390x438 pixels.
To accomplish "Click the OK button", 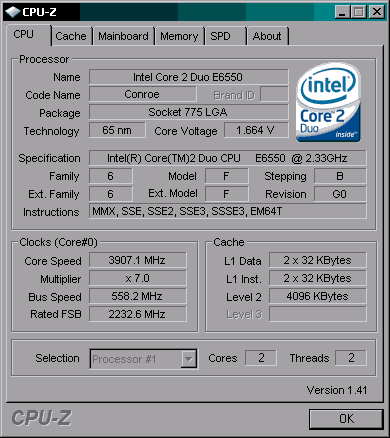I will (346, 419).
